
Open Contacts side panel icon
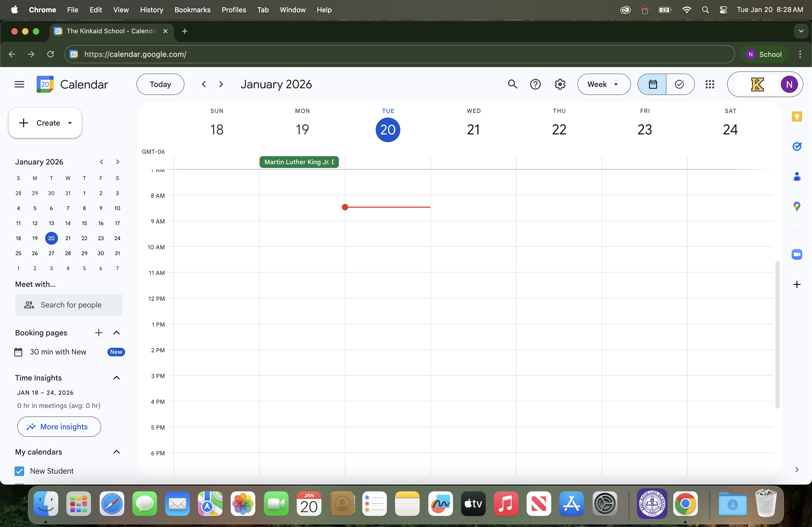point(796,177)
